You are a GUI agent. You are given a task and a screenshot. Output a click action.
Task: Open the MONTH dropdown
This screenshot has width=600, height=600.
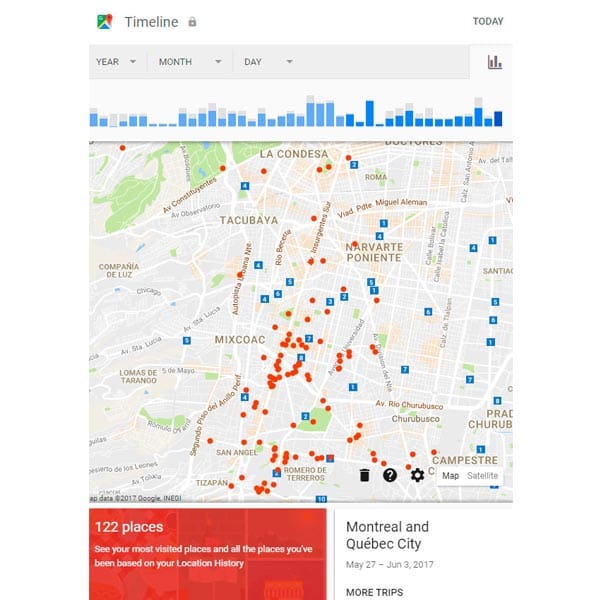tap(189, 62)
